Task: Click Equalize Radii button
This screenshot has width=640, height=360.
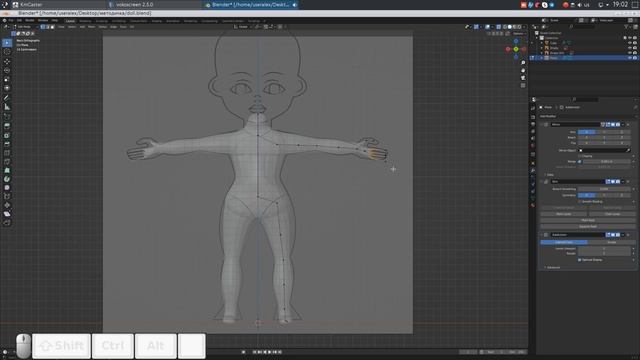Action: [x=588, y=227]
